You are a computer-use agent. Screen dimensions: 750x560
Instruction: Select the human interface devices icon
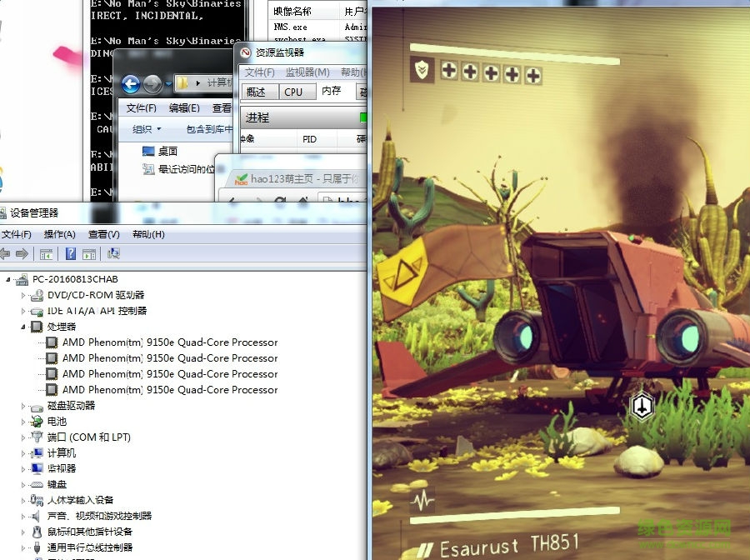pos(37,500)
